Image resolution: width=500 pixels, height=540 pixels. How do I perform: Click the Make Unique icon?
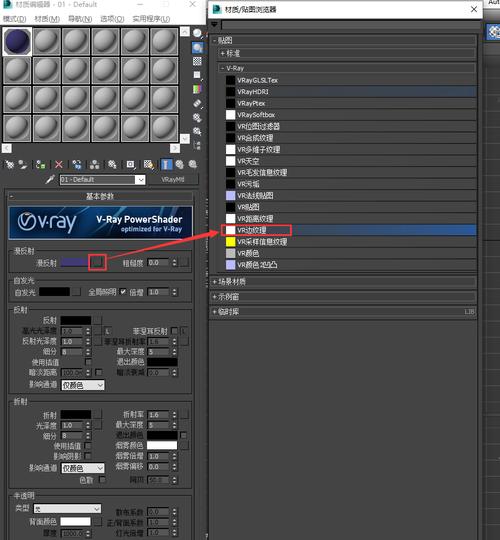coord(94,165)
